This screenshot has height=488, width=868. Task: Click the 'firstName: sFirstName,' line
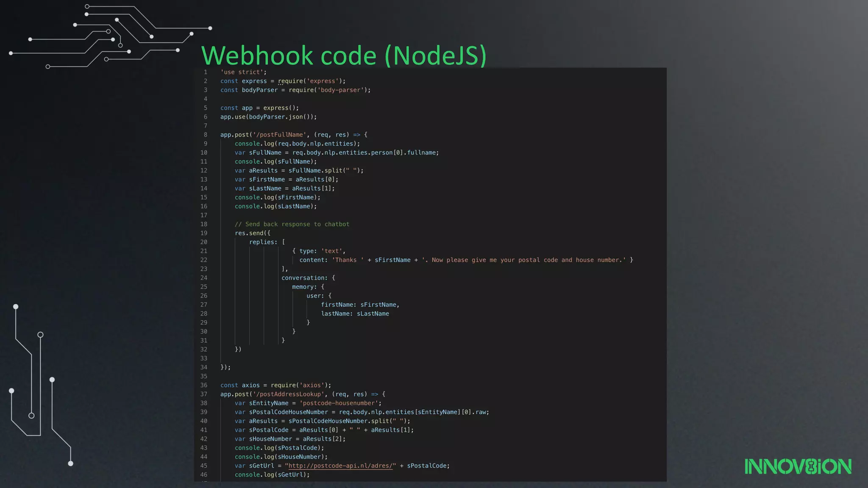click(360, 305)
